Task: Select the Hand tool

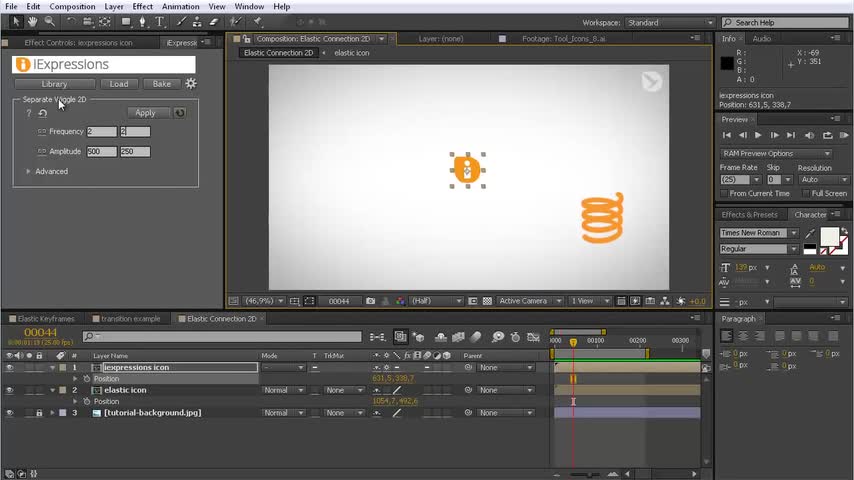Action: click(x=33, y=21)
